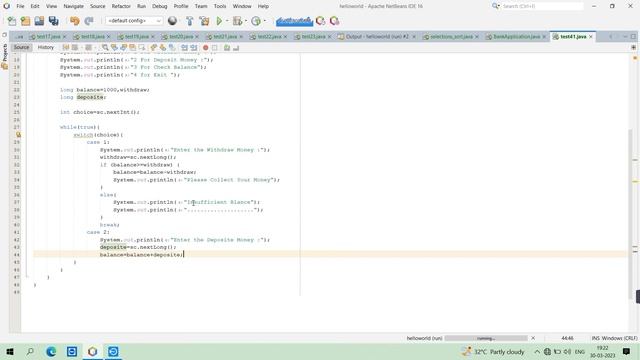The image size is (640, 360).
Task: Open the Debug menu
Action: coord(160,6)
